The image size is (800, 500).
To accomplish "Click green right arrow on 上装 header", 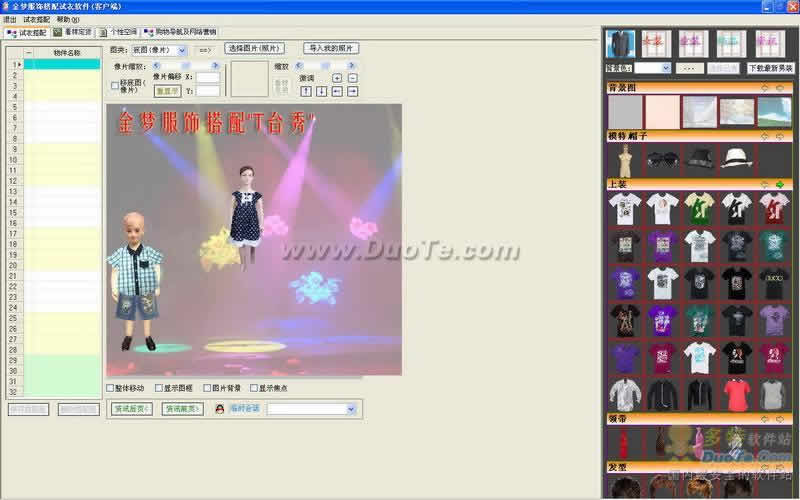I will click(780, 184).
